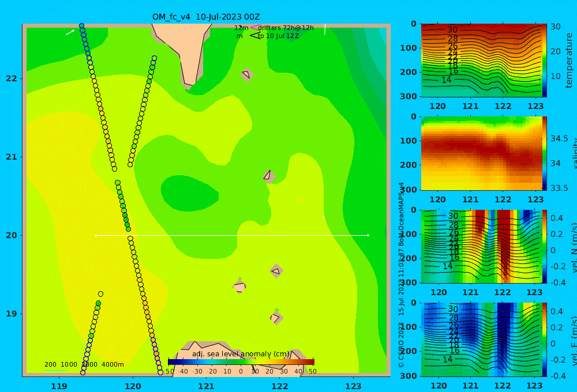Click the 'temperature' axis label
This screenshot has height=392, width=577.
pyautogui.click(x=569, y=61)
